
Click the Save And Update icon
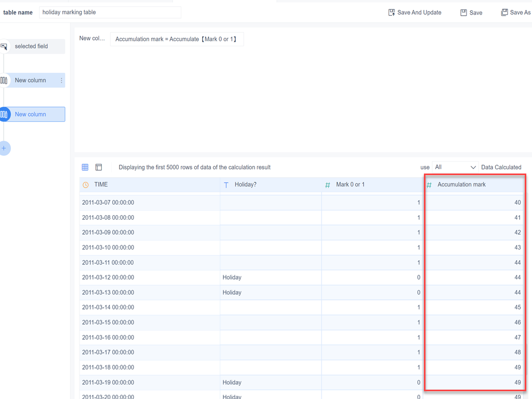[392, 12]
